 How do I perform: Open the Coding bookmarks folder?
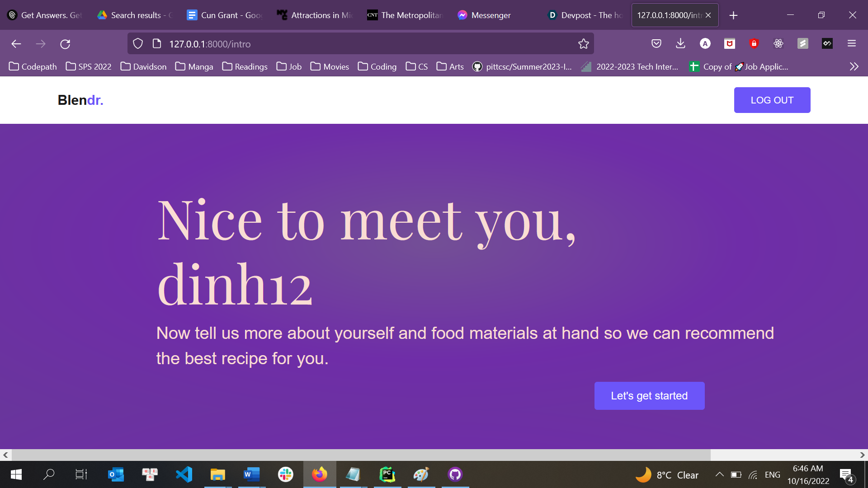377,66
